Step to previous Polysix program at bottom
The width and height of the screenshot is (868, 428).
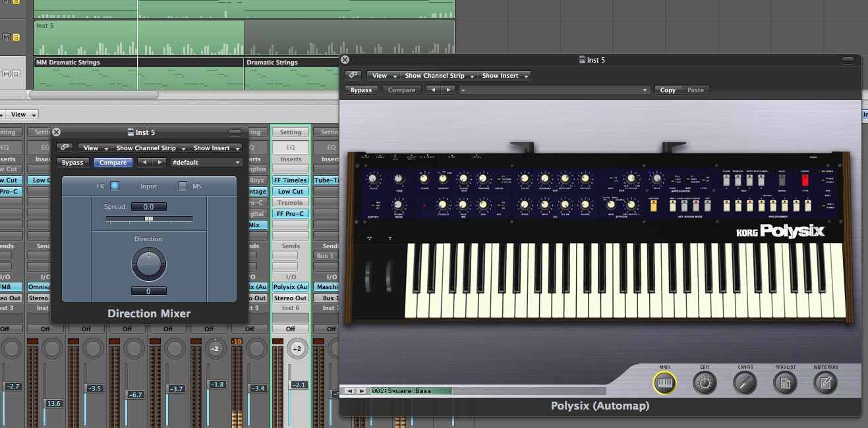pyautogui.click(x=350, y=391)
